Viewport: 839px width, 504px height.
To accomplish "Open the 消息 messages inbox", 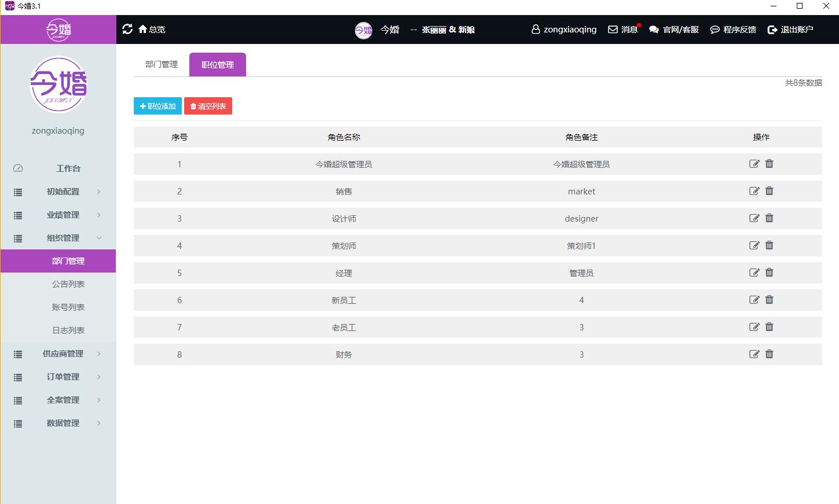I will coord(623,30).
